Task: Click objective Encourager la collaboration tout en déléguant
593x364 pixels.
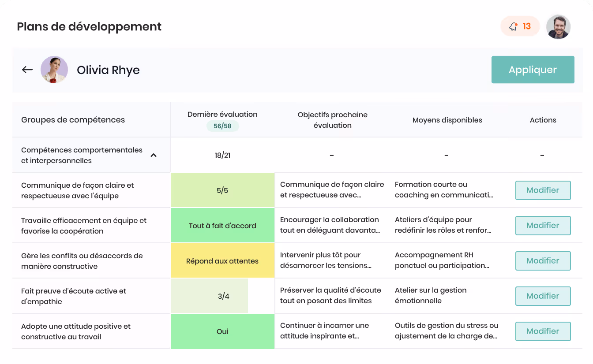Action: pyautogui.click(x=330, y=225)
